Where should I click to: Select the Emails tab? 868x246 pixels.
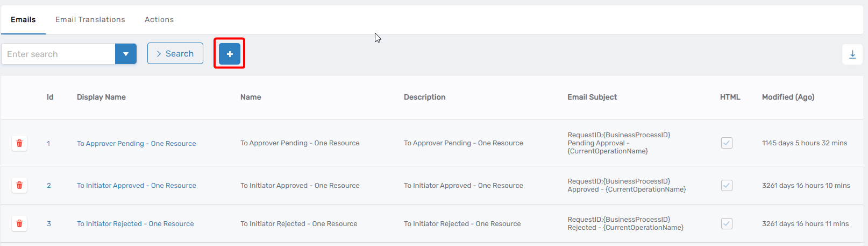[x=23, y=19]
